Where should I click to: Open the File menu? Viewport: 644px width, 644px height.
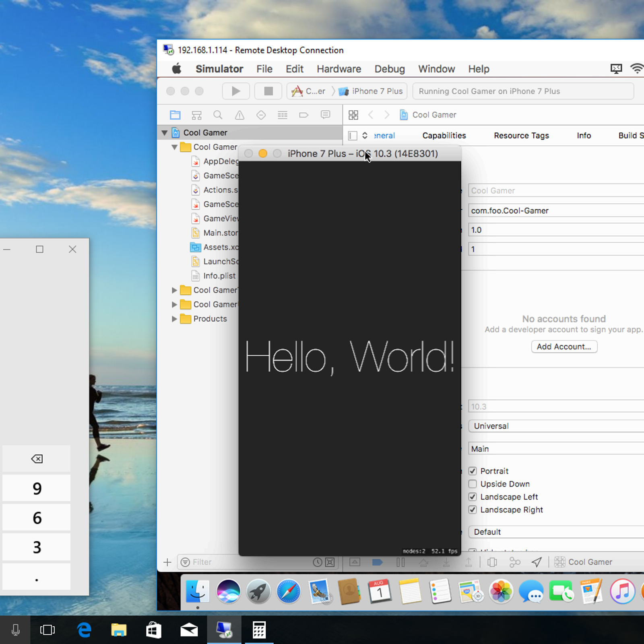(x=264, y=69)
